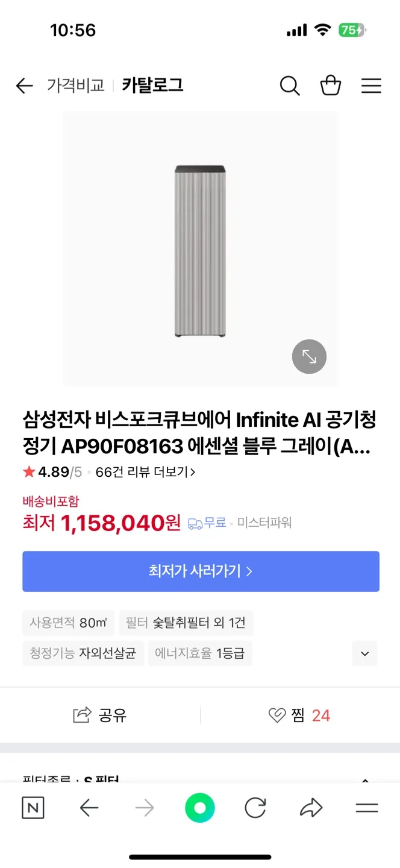Open search with magnifier icon
The image size is (400, 868).
[290, 86]
